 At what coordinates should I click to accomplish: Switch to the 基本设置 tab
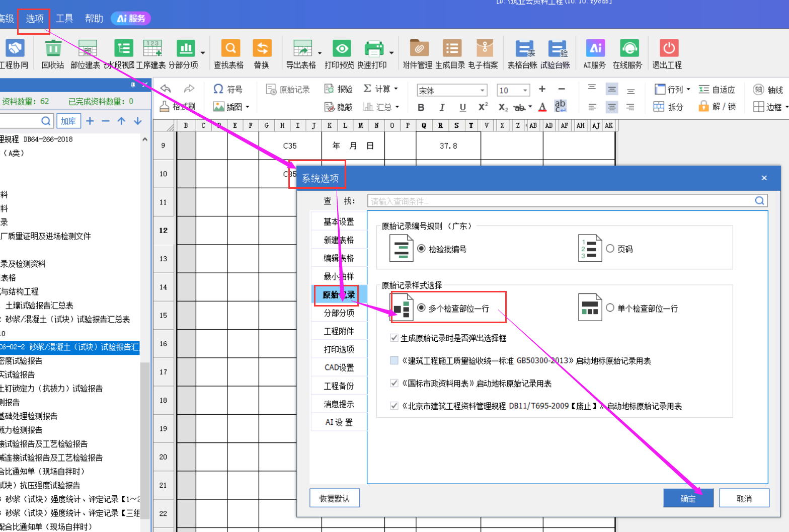pos(339,221)
